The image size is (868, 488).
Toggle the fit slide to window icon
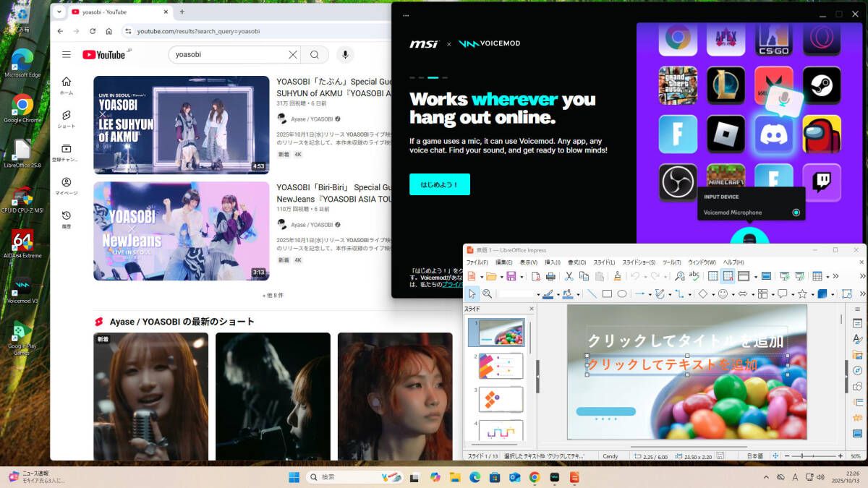pyautogui.click(x=775, y=456)
